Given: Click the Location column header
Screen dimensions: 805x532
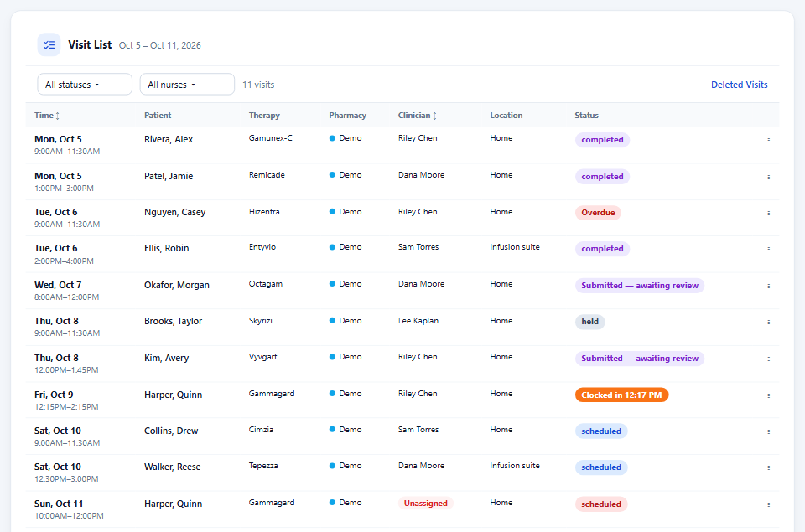Looking at the screenshot, I should (x=506, y=116).
